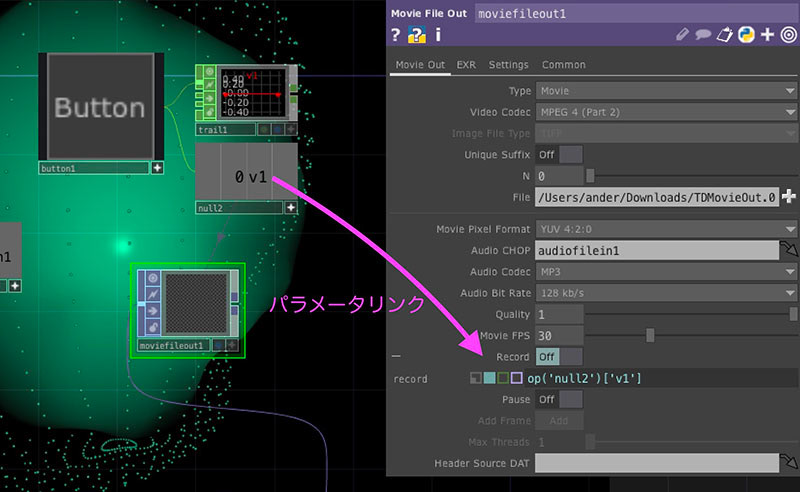Toggle clone immune arrow flag on moviefileout1
This screenshot has height=492, width=800.
153,310
